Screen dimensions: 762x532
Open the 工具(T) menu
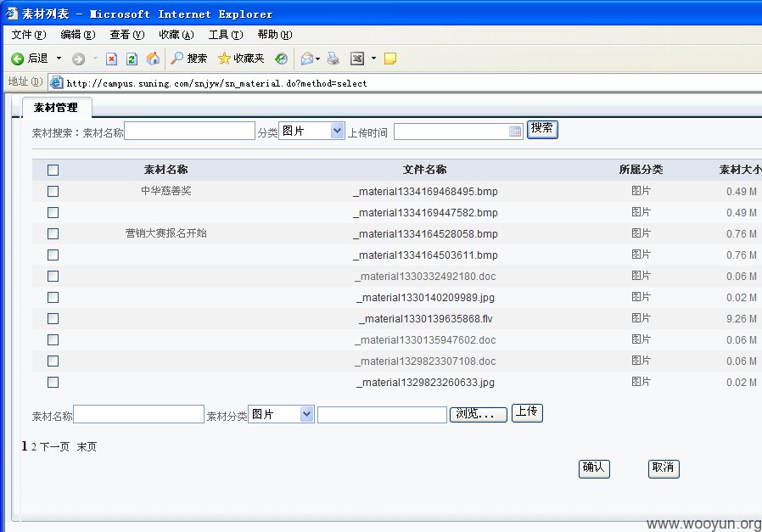[x=226, y=35]
